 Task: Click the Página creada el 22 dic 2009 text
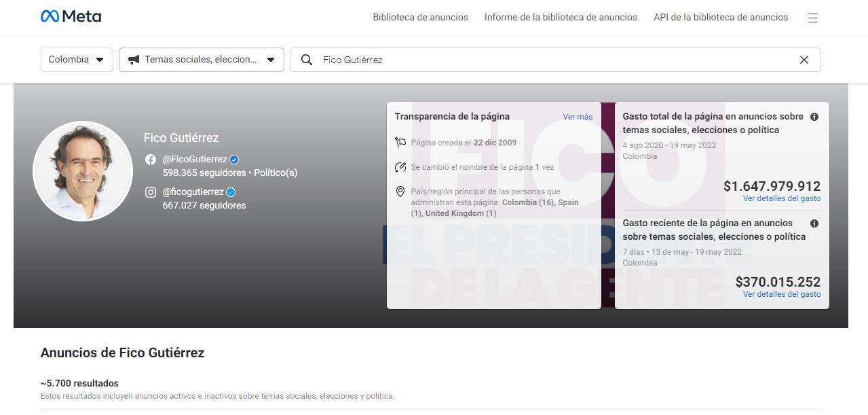pos(464,143)
